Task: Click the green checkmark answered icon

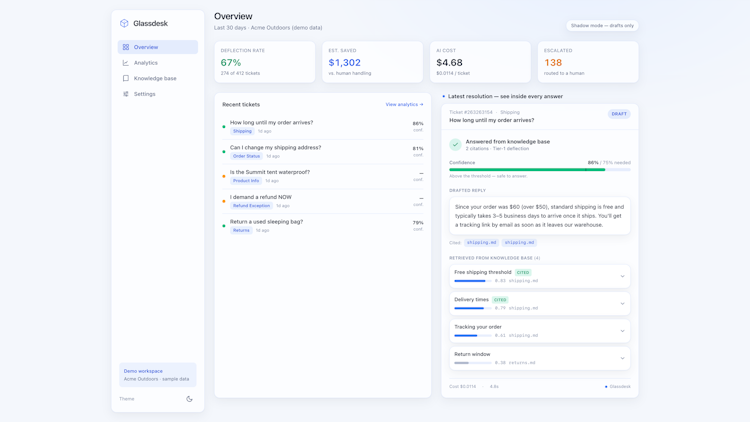Action: click(455, 144)
